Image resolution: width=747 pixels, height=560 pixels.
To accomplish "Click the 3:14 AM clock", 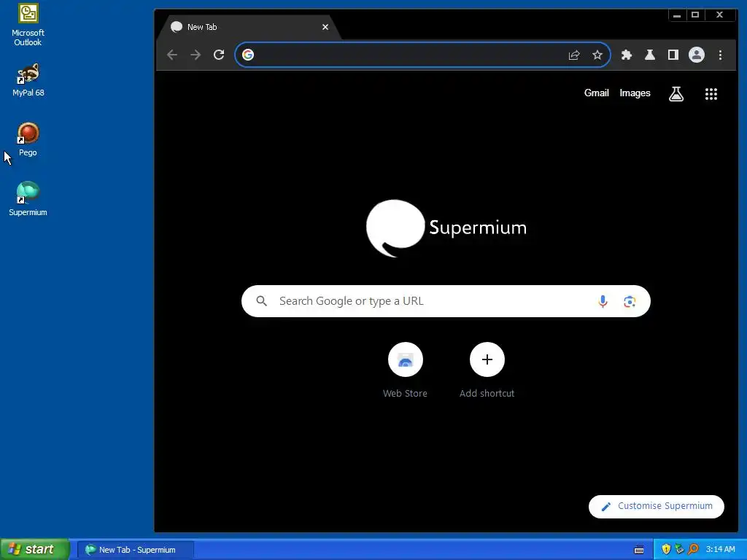I will [x=720, y=549].
